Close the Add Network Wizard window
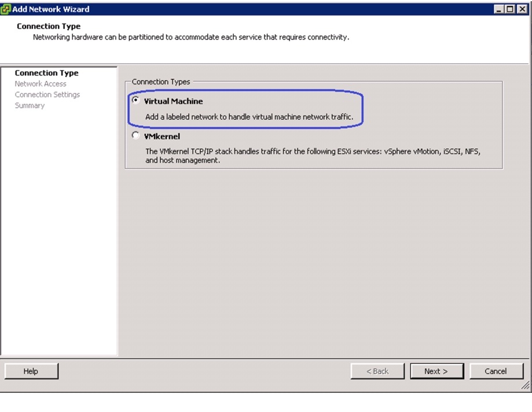This screenshot has height=412, width=532. coord(523,9)
